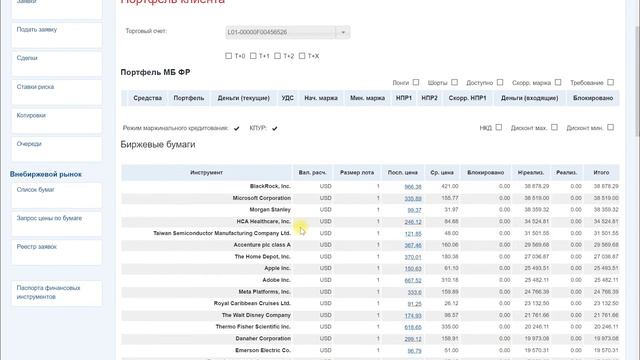This screenshot has width=640, height=360.
Task: Open HCA Healthcare last price link
Action: 413,222
